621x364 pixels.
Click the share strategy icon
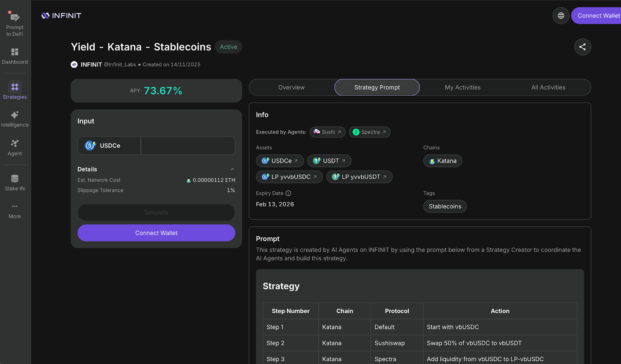point(583,47)
